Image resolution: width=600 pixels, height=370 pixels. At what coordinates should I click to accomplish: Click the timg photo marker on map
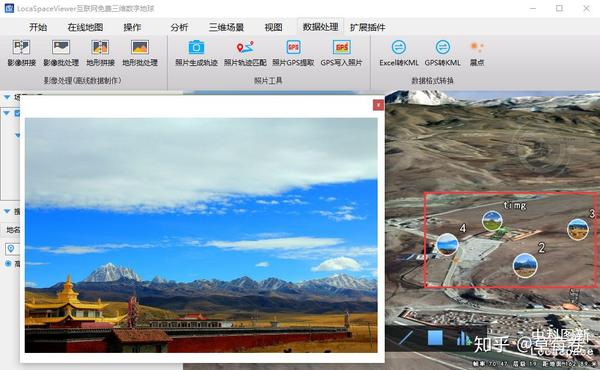492,221
